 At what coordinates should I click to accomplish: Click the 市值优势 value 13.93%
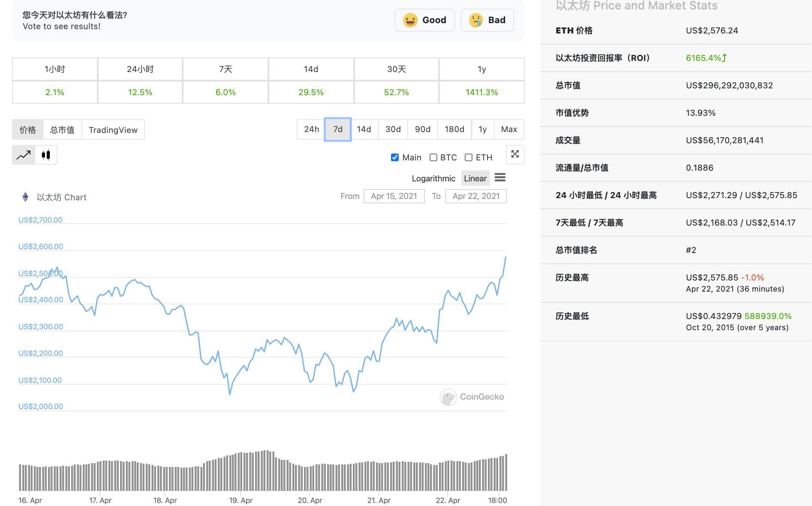[x=701, y=113]
